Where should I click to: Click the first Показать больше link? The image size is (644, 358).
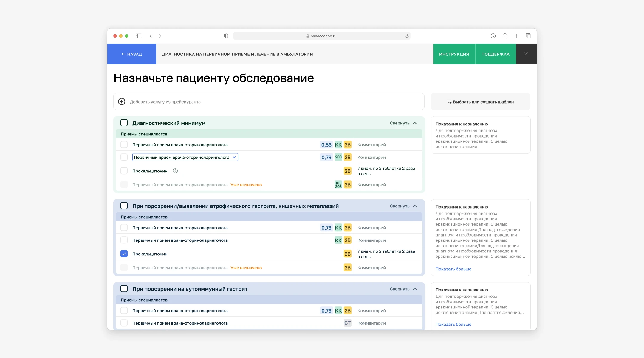pyautogui.click(x=453, y=269)
